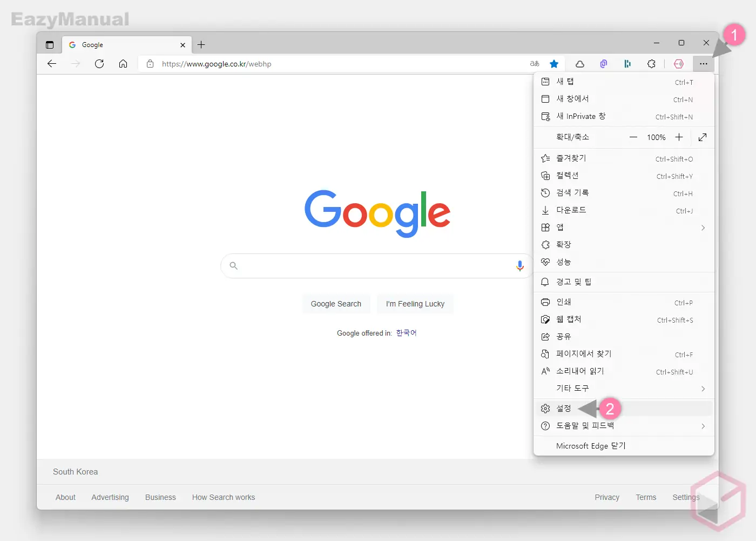Open the translate page icon

535,64
